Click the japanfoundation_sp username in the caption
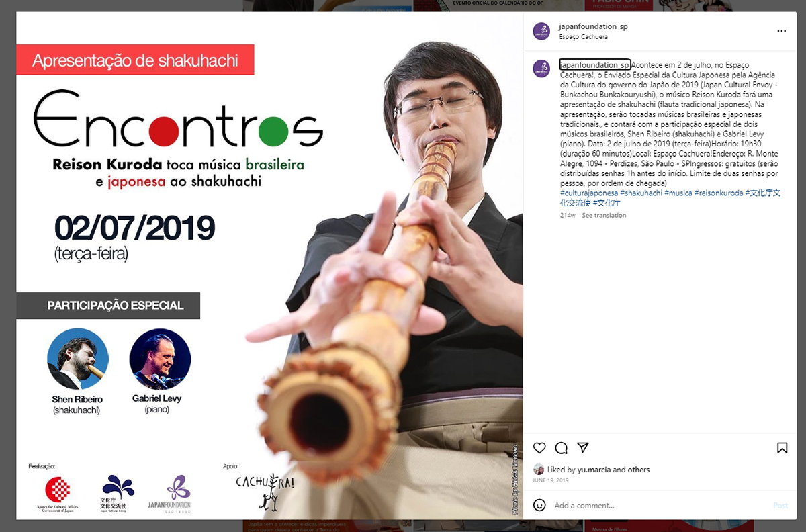This screenshot has height=532, width=806. pos(594,64)
